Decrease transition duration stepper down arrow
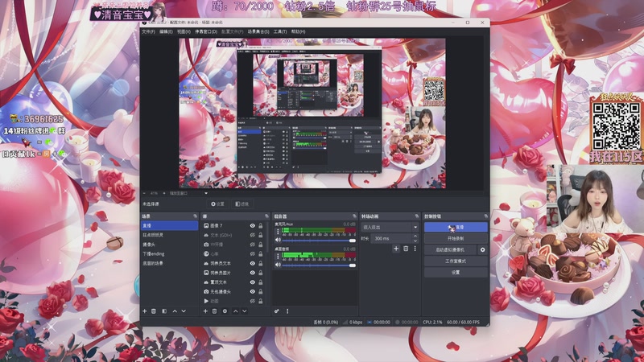The width and height of the screenshot is (644, 362). [x=415, y=241]
